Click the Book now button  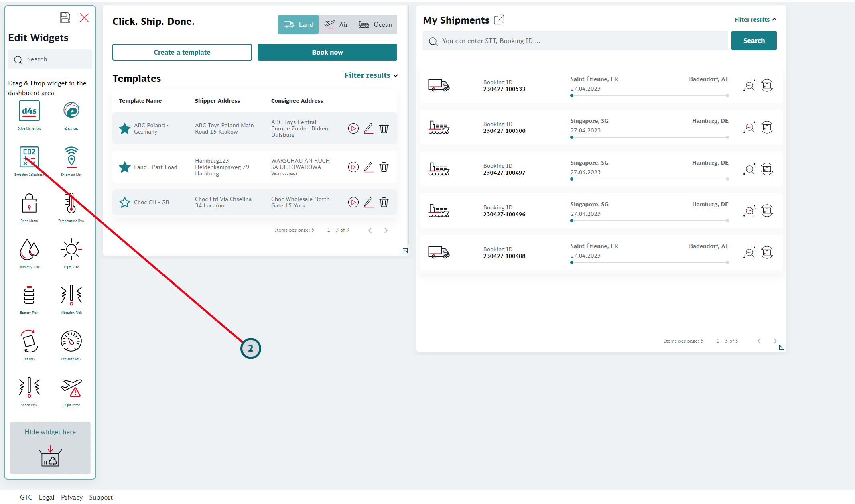tap(327, 52)
